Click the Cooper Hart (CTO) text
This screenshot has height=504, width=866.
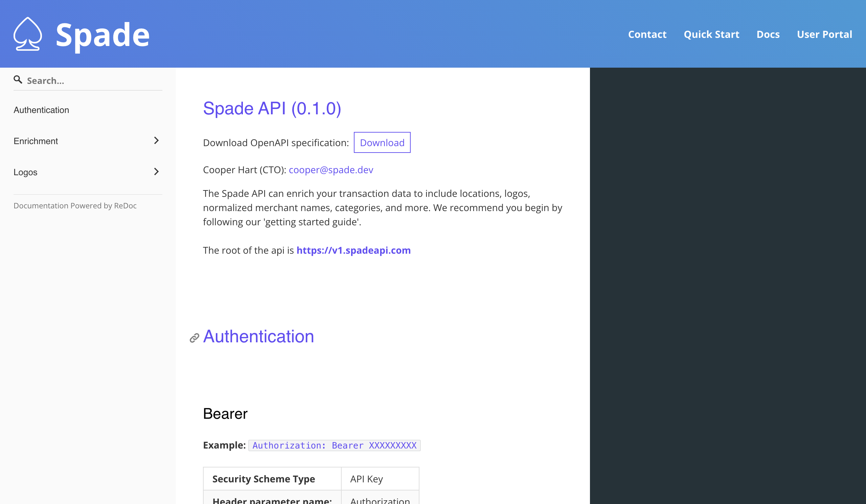click(x=244, y=170)
